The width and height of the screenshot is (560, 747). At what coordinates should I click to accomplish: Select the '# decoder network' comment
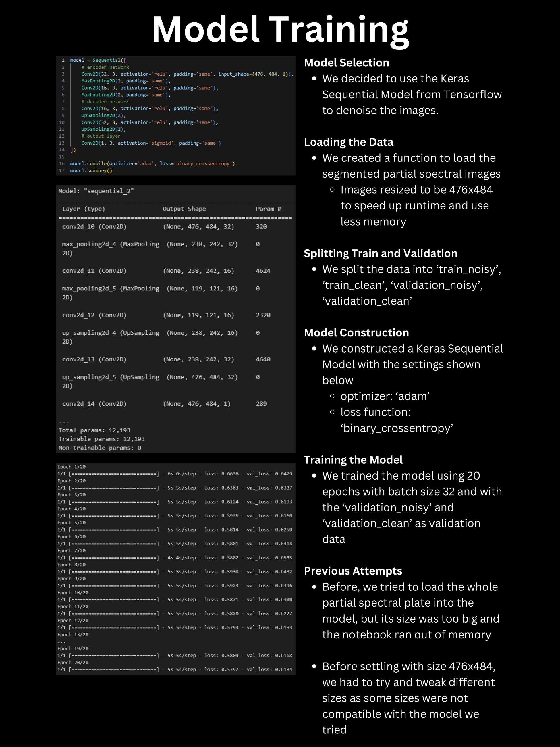105,102
